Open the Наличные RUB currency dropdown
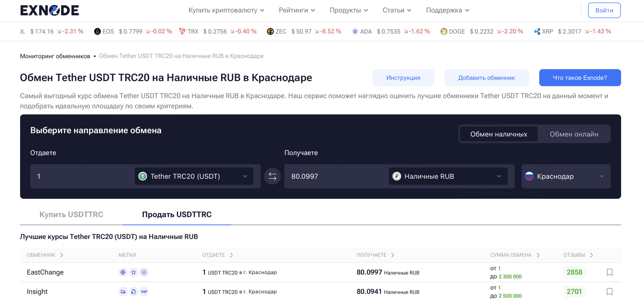 click(448, 176)
